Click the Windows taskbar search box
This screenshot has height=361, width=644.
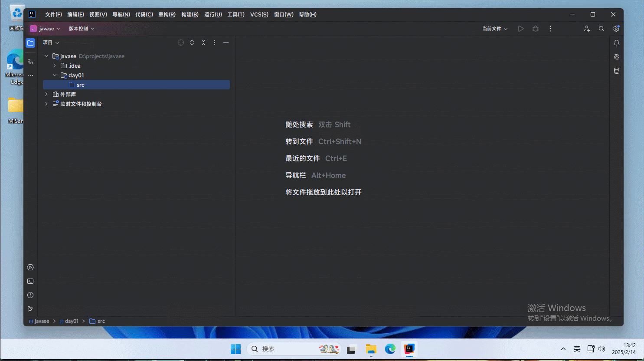click(286, 349)
